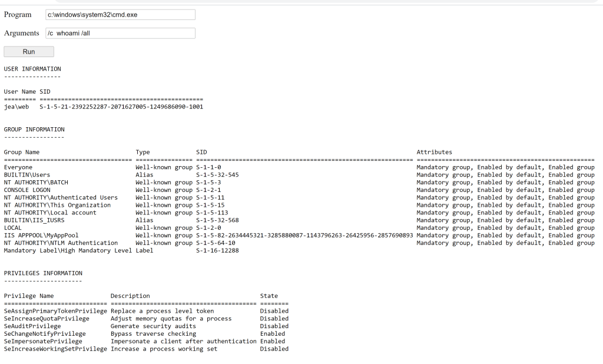The width and height of the screenshot is (603, 364).
Task: Click the Bypass traverse checking description
Action: click(153, 334)
